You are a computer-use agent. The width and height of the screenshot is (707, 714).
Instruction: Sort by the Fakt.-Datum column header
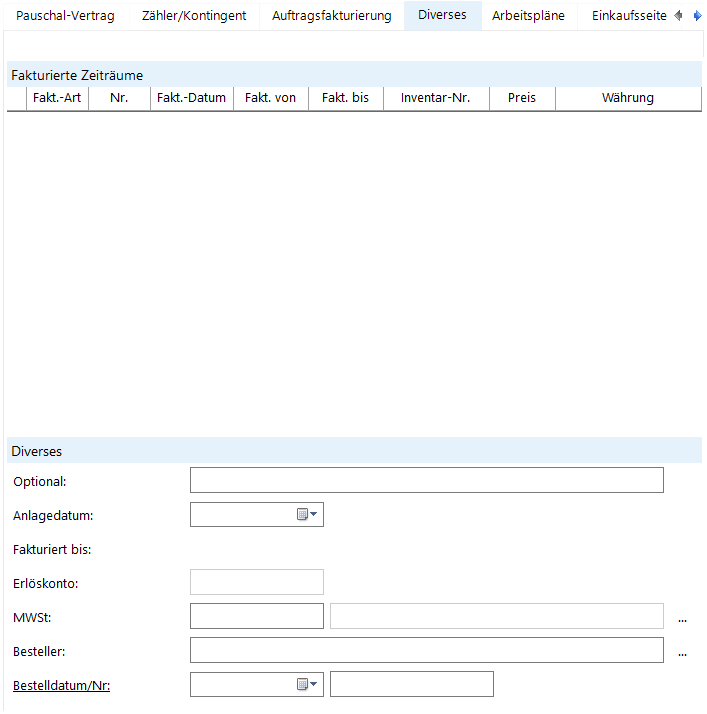click(192, 98)
